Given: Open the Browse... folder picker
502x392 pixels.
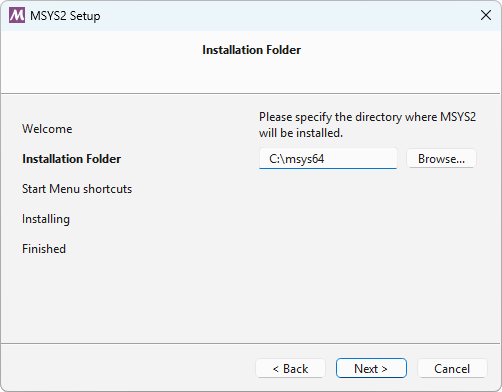Looking at the screenshot, I should tap(441, 158).
